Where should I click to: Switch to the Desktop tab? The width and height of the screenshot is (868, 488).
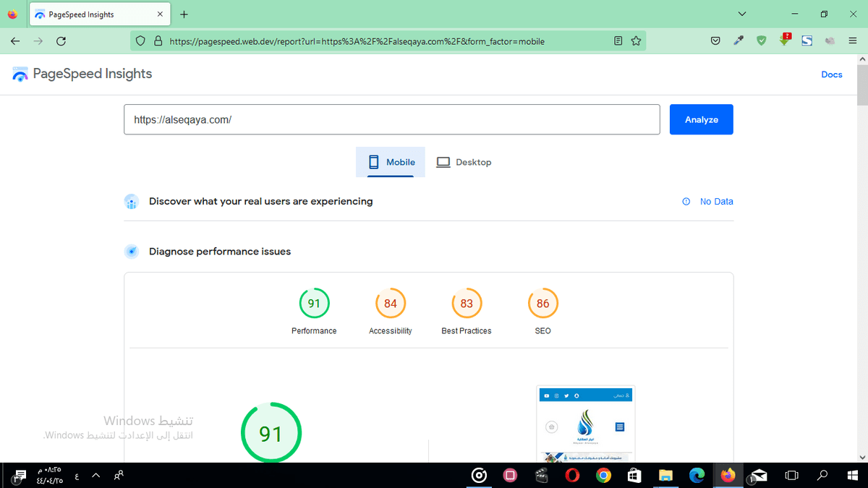(x=464, y=163)
